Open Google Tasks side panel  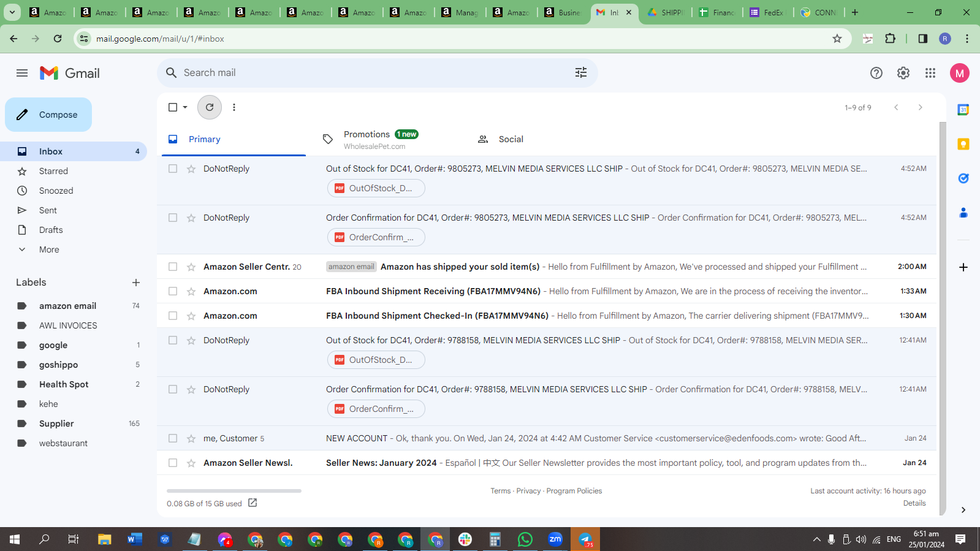point(963,178)
